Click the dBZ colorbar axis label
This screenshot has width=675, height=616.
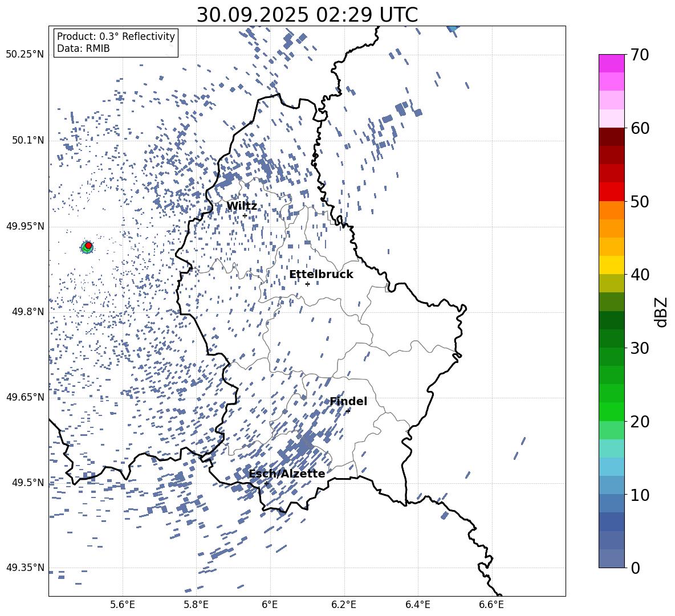tap(661, 312)
